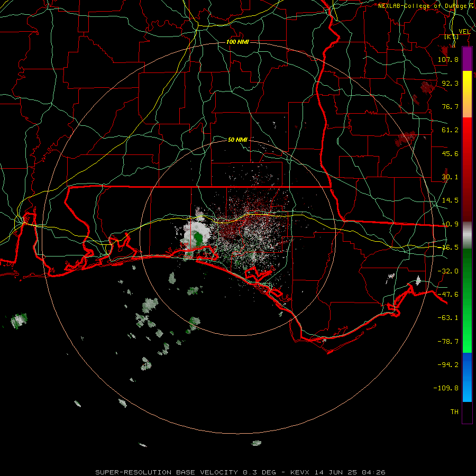The image size is (476, 476).
Task: Pick the purple segment of velocity color bar
Action: click(x=467, y=59)
